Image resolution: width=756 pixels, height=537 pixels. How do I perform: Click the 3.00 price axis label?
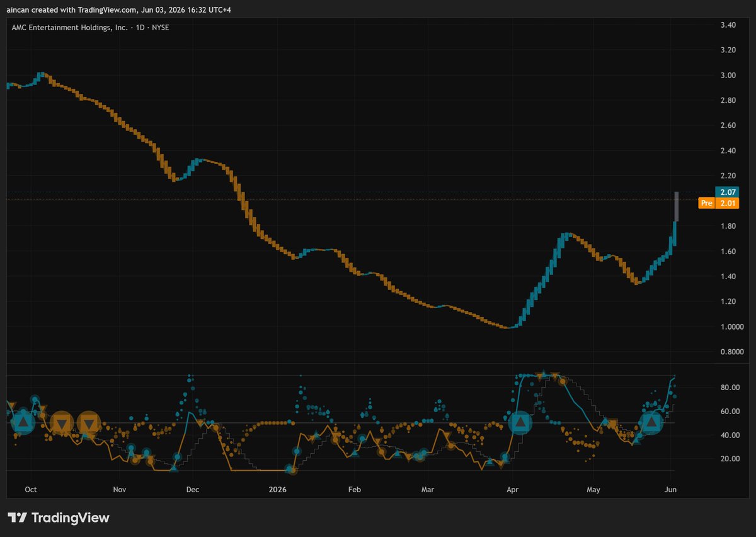click(729, 76)
